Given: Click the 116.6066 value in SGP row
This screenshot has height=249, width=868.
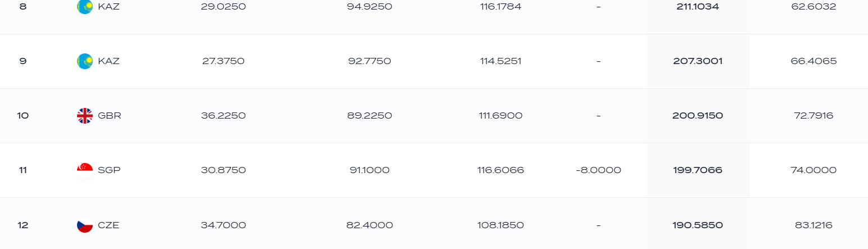Looking at the screenshot, I should tap(501, 170).
